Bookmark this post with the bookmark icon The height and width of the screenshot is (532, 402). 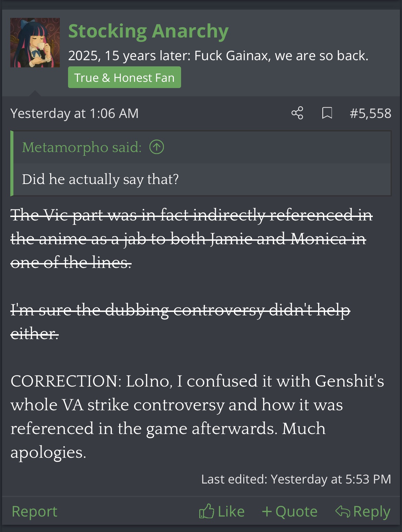327,113
